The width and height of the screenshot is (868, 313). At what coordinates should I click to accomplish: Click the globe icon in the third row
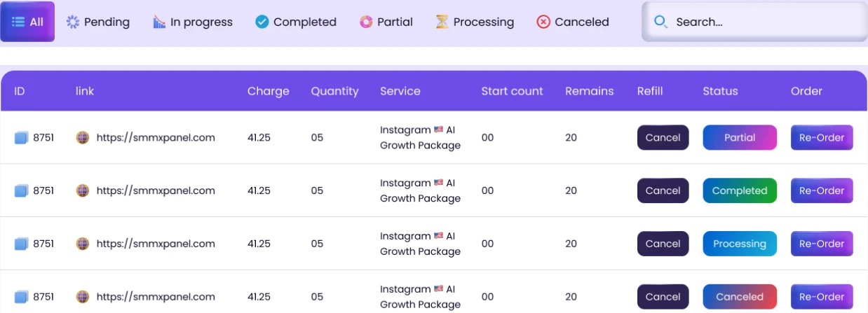tap(83, 244)
